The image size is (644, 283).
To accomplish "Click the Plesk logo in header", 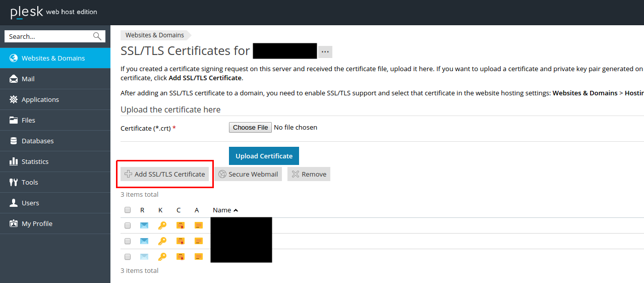I will click(x=27, y=12).
